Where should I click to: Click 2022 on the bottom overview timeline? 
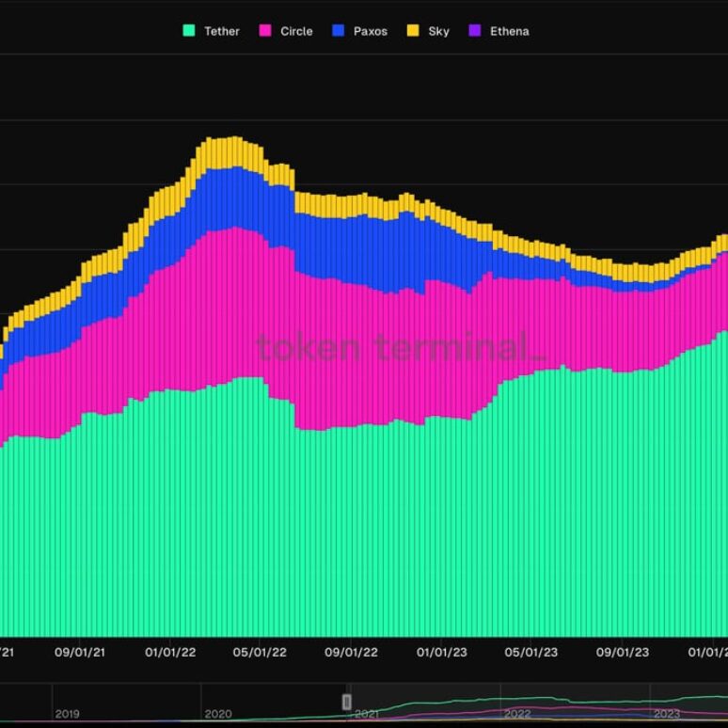tap(517, 714)
